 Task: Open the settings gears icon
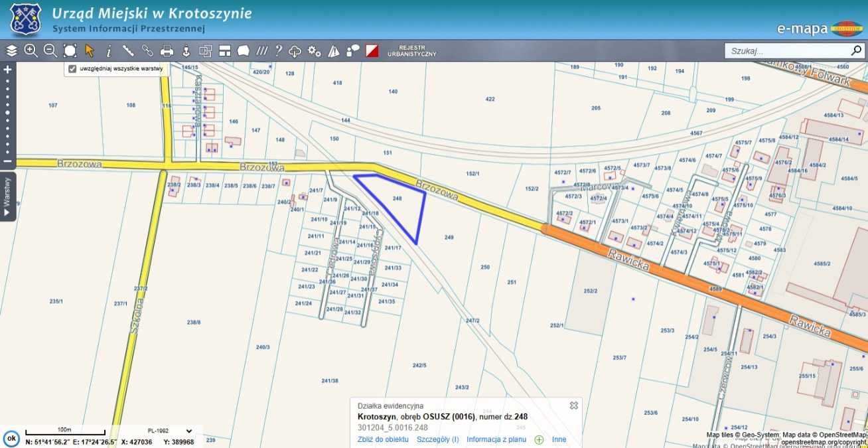pyautogui.click(x=315, y=50)
